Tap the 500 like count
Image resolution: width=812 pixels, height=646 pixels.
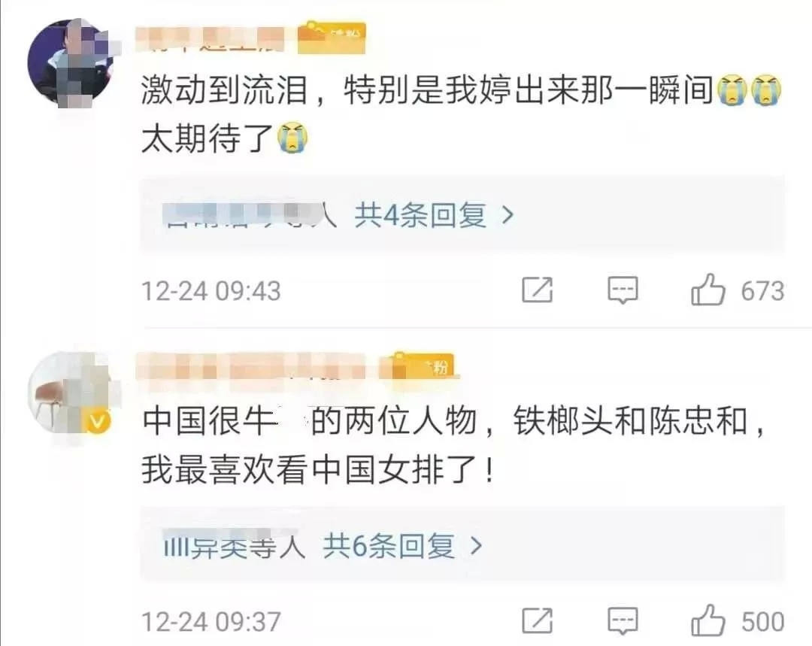[x=763, y=621]
